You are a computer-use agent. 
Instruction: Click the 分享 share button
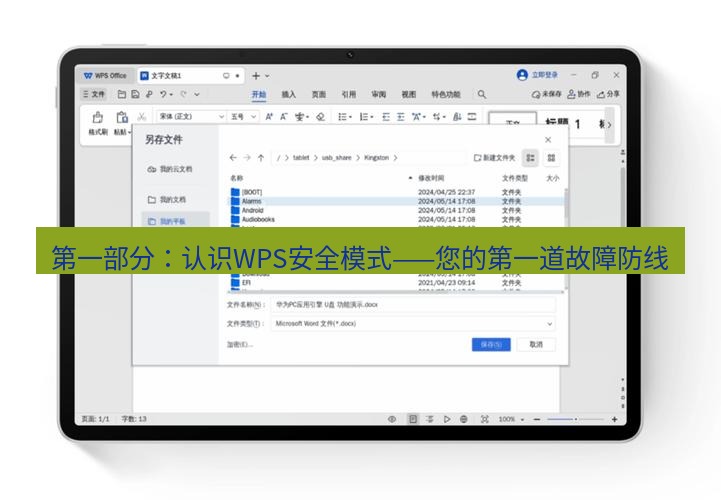pyautogui.click(x=608, y=94)
